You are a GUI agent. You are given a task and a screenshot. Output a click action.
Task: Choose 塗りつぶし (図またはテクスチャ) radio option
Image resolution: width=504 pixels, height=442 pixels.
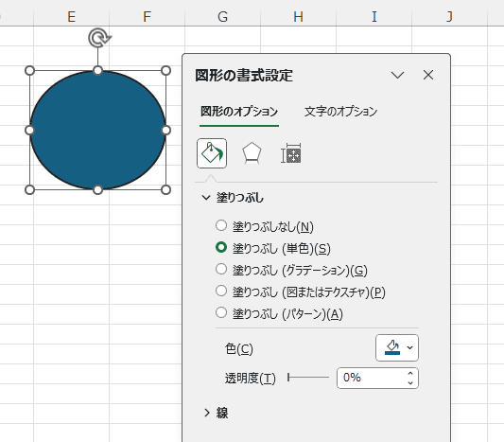221,291
